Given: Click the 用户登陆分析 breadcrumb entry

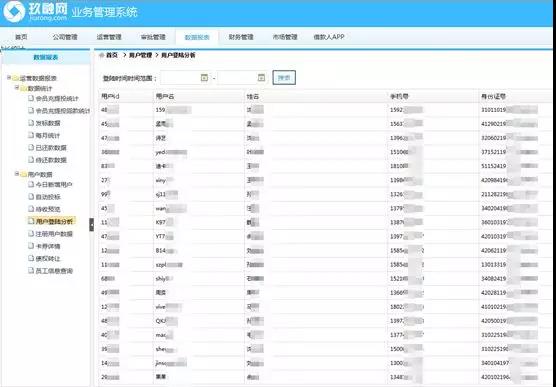Looking at the screenshot, I should (178, 55).
